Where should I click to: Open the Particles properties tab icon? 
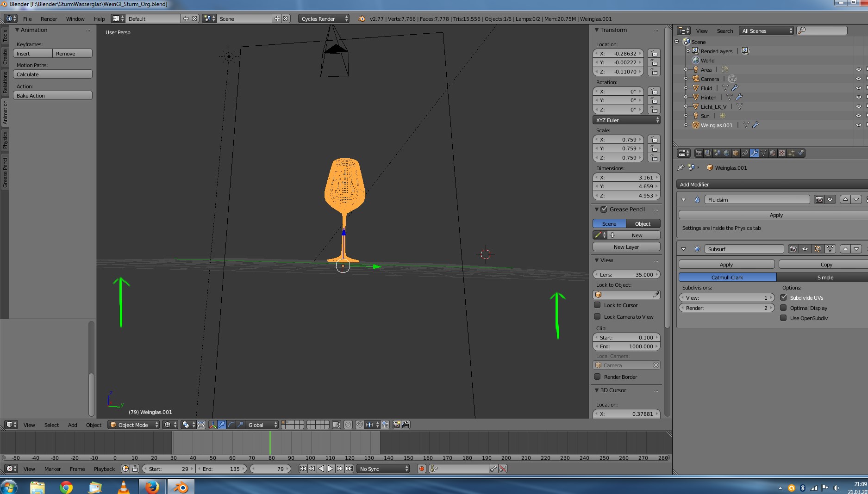coord(791,153)
